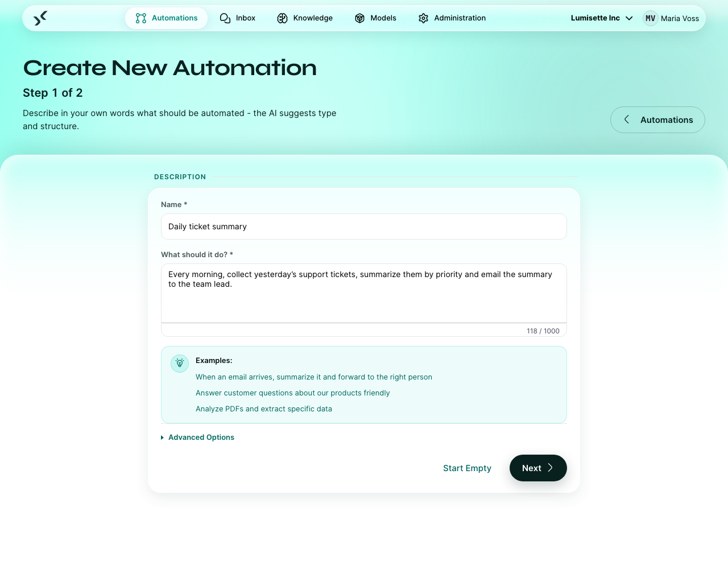Click the Knowledge brain icon
Image resolution: width=728 pixels, height=569 pixels.
283,18
